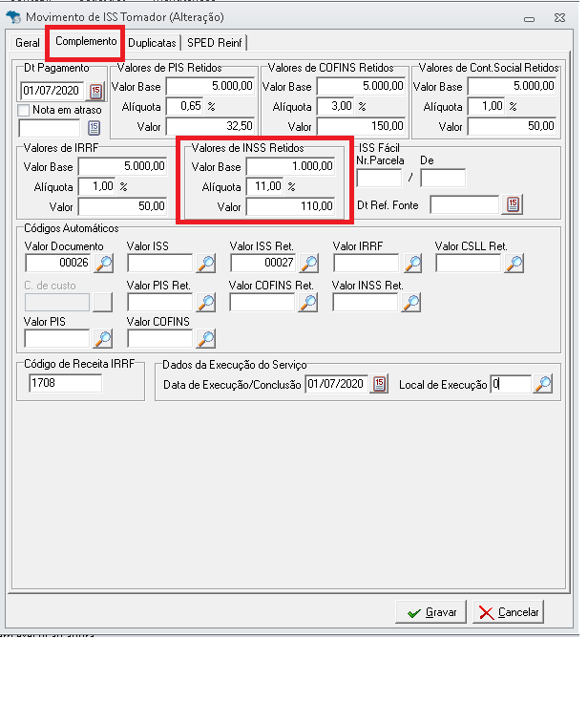Click the Valor COFINS code field
The width and height of the screenshot is (588, 702).
coord(160,339)
